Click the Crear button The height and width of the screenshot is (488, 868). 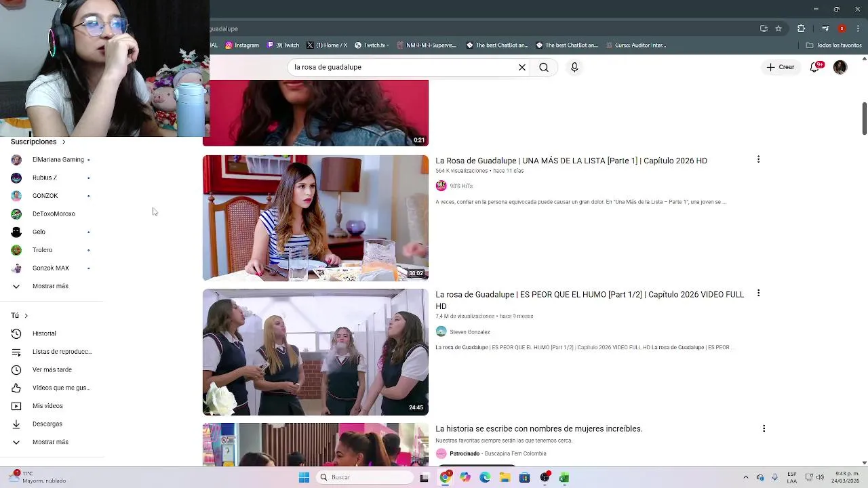coord(781,67)
